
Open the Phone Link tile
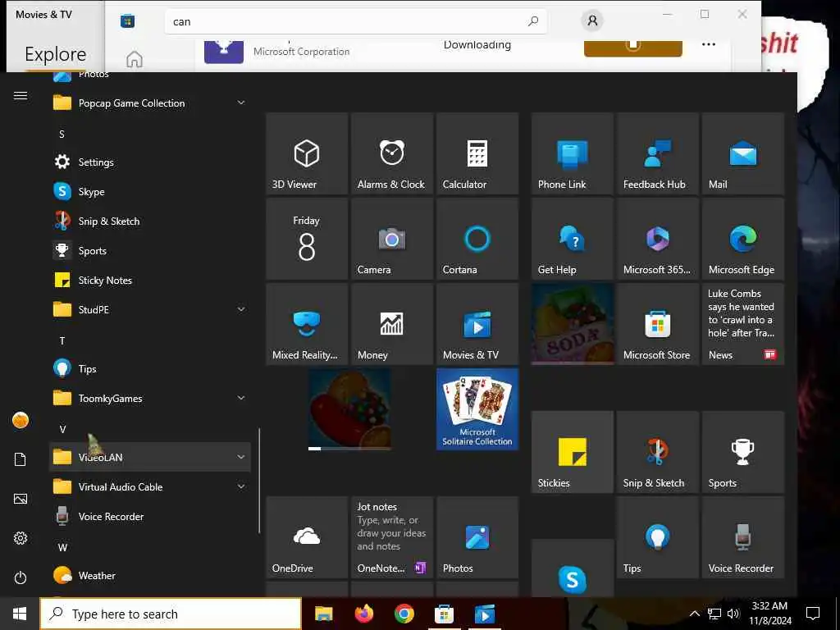(572, 153)
